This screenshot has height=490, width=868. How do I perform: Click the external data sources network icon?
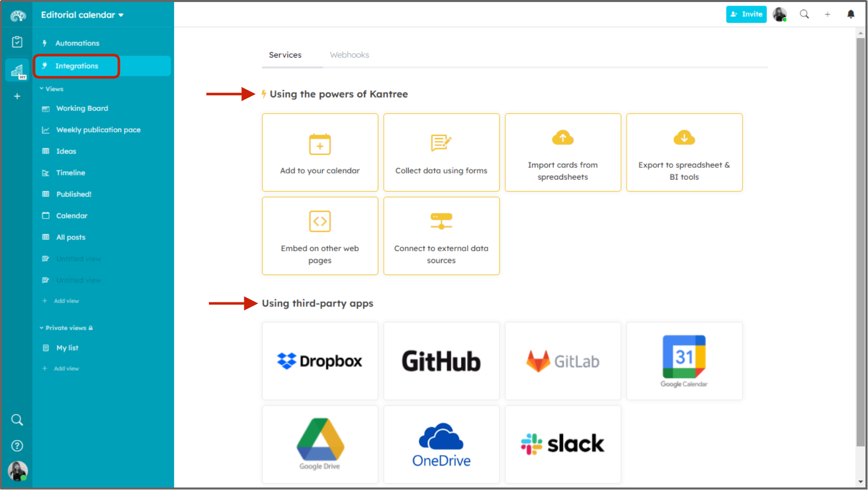pyautogui.click(x=441, y=221)
